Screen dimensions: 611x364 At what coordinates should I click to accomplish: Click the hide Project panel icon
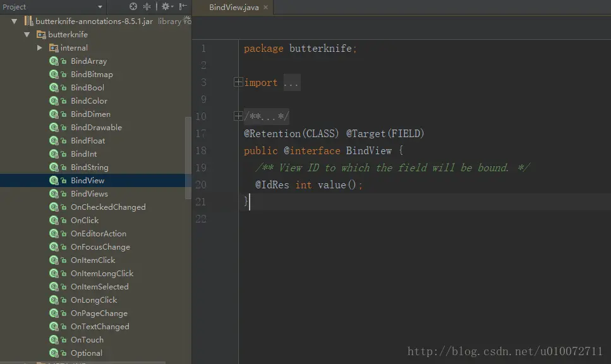click(183, 6)
